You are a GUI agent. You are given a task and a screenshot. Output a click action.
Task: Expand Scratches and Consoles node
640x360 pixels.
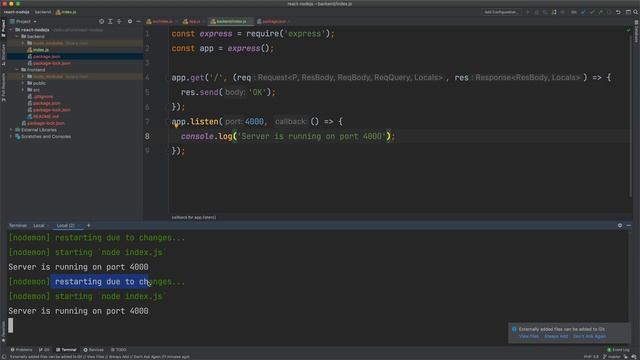click(x=11, y=136)
